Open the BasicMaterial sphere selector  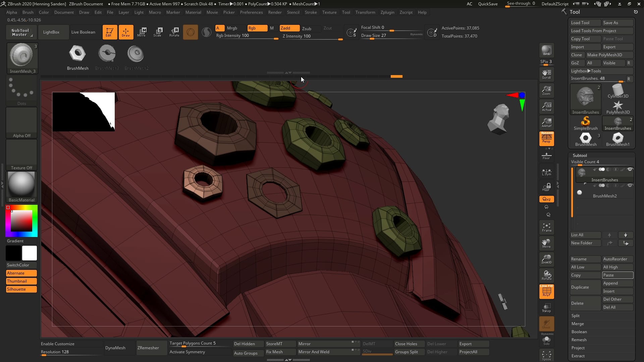(x=21, y=187)
